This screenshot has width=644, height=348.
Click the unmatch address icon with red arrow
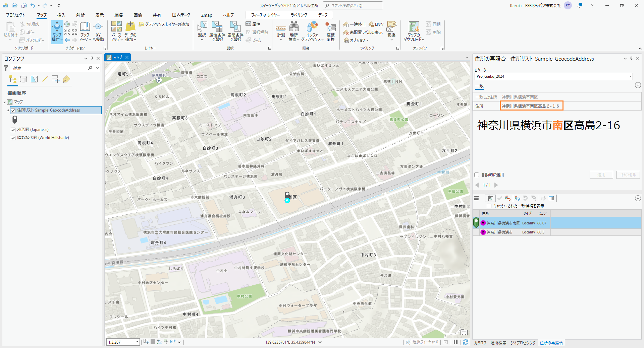[508, 198]
